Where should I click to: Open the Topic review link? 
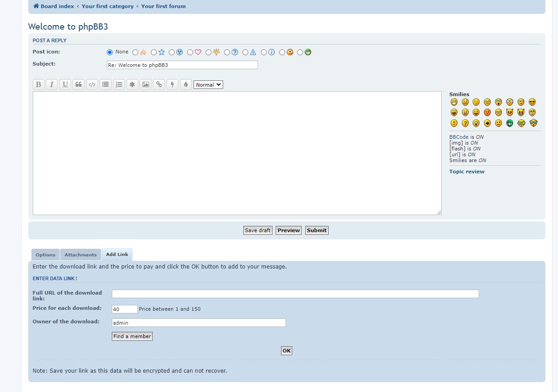467,172
